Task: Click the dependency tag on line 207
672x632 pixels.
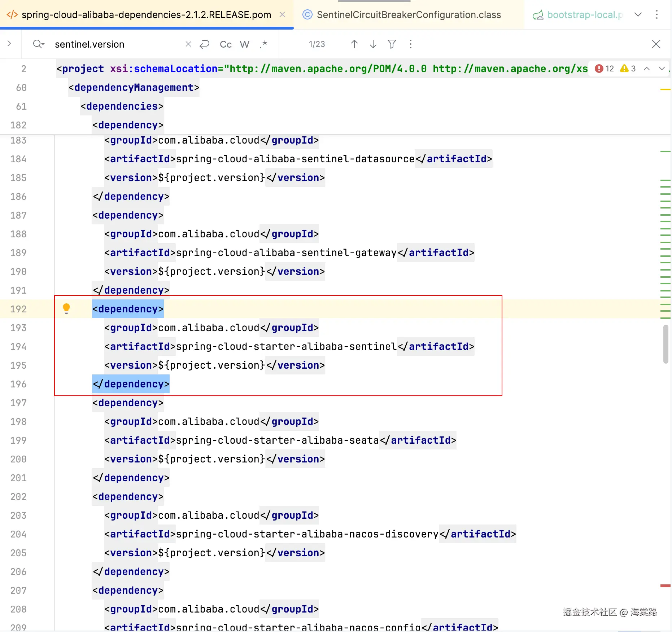Action: pyautogui.click(x=128, y=591)
